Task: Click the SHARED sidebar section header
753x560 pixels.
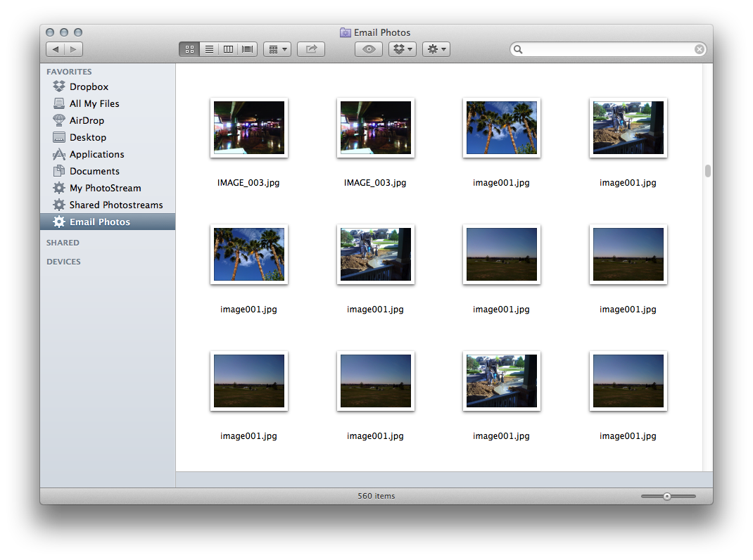Action: 63,243
